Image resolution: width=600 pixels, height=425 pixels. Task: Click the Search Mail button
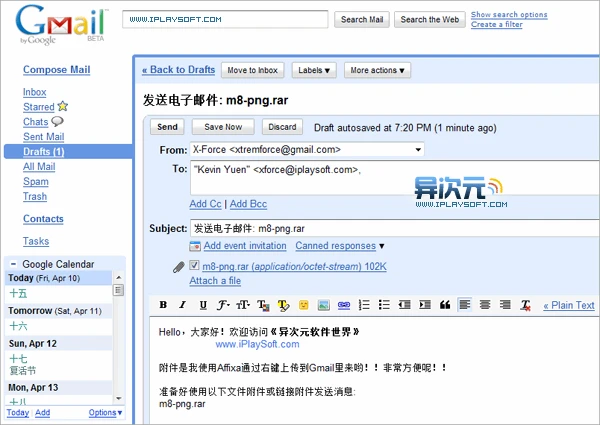click(x=362, y=20)
